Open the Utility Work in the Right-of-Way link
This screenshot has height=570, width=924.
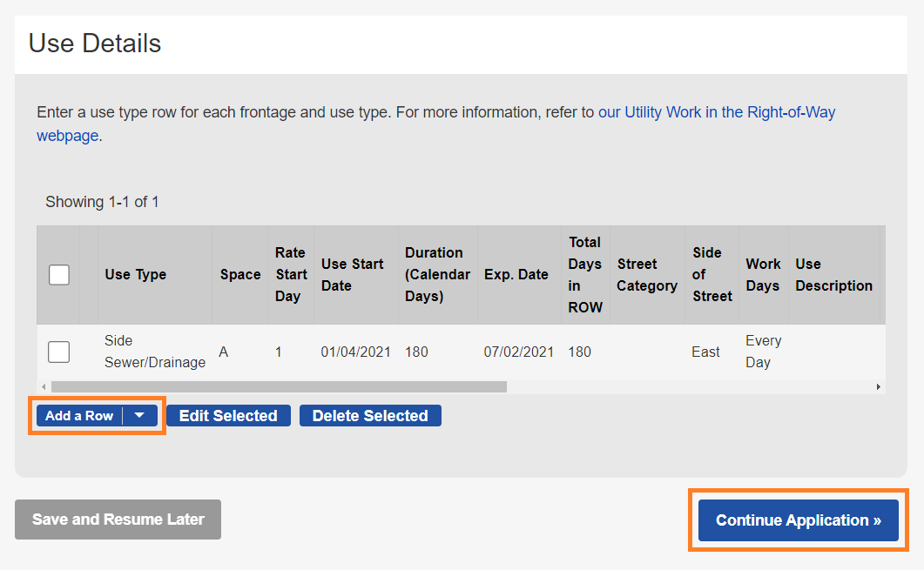716,112
